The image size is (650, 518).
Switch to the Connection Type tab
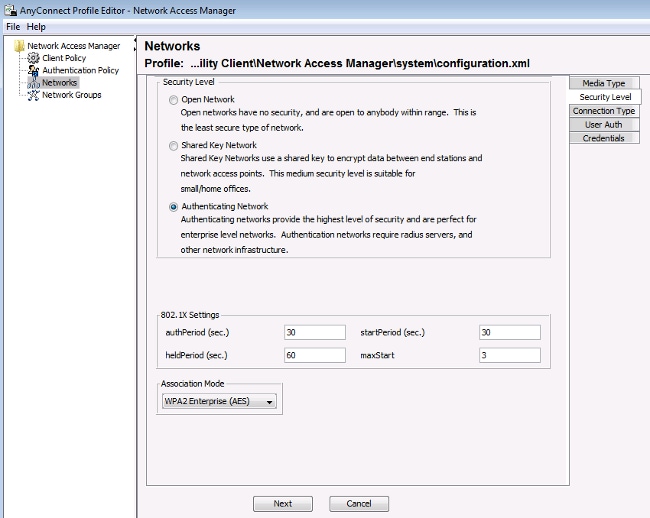(x=604, y=111)
